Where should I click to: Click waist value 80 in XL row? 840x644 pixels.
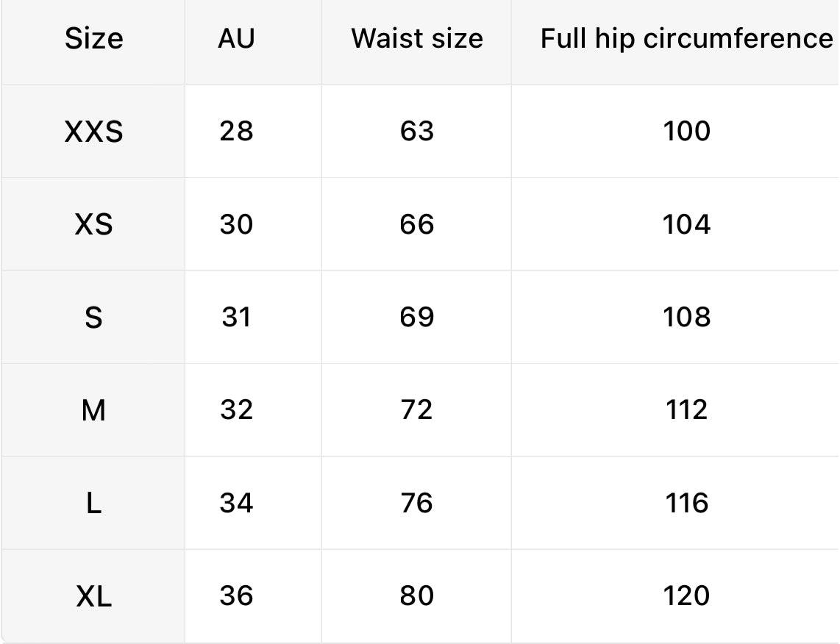(417, 595)
